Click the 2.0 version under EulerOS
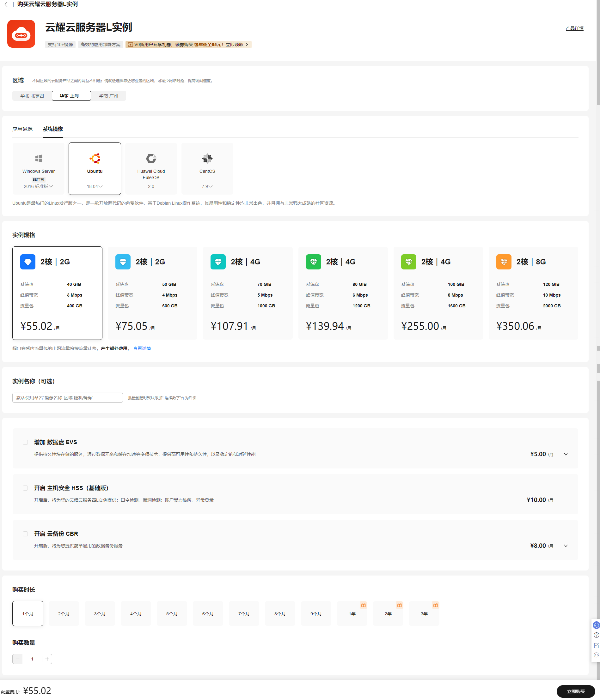This screenshot has width=600, height=700. (151, 186)
